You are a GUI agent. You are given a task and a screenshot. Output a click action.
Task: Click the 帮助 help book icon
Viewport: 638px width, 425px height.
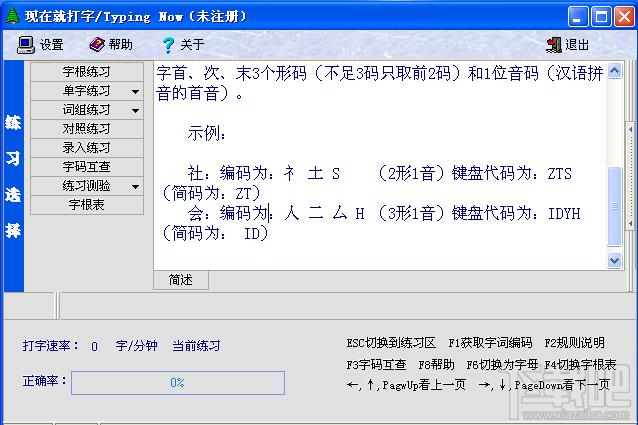(x=97, y=44)
